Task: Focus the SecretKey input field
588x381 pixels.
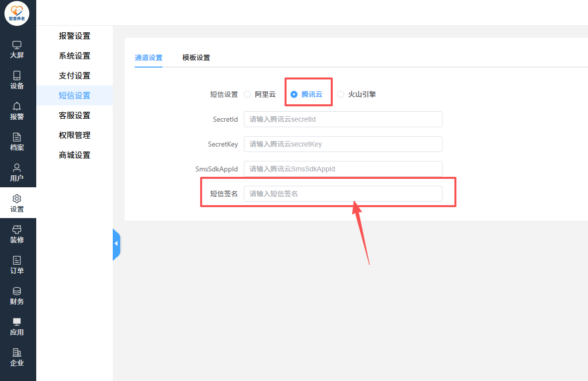Action: 343,144
